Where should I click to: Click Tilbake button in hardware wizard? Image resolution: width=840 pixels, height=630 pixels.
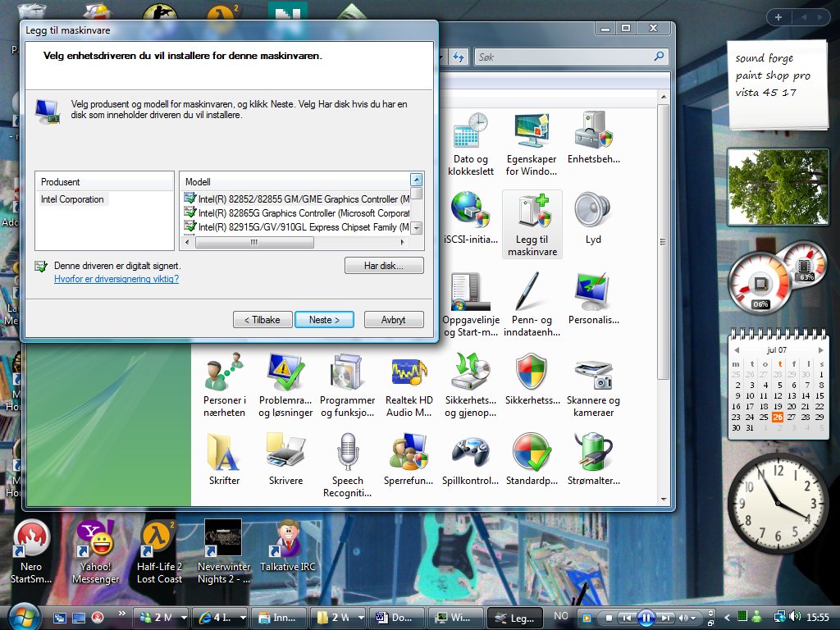(x=262, y=320)
